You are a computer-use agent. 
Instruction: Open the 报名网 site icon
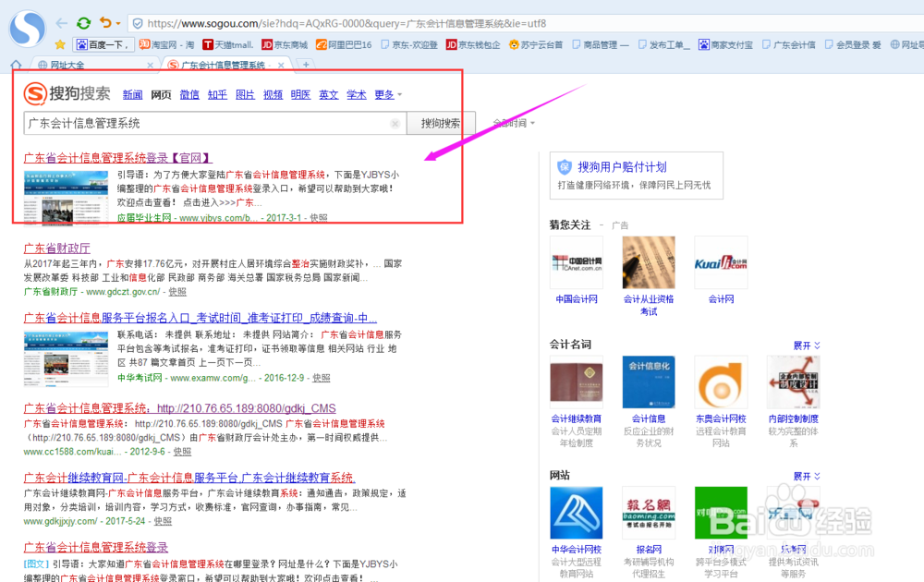coord(649,513)
